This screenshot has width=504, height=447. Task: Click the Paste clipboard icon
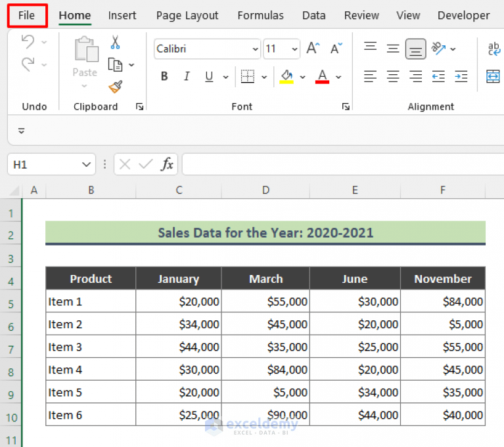(x=86, y=49)
